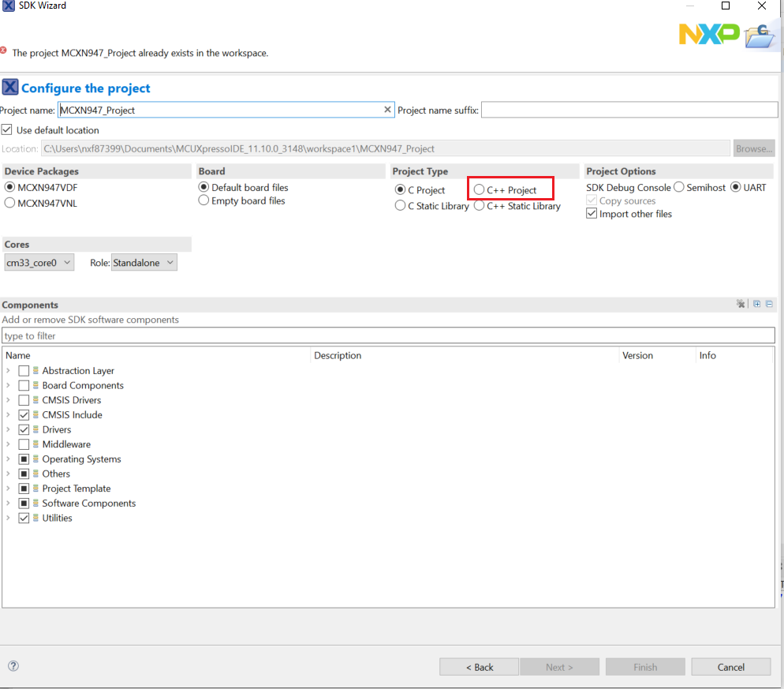The image size is (784, 689).
Task: Expand the Drivers tree node
Action: pos(8,429)
